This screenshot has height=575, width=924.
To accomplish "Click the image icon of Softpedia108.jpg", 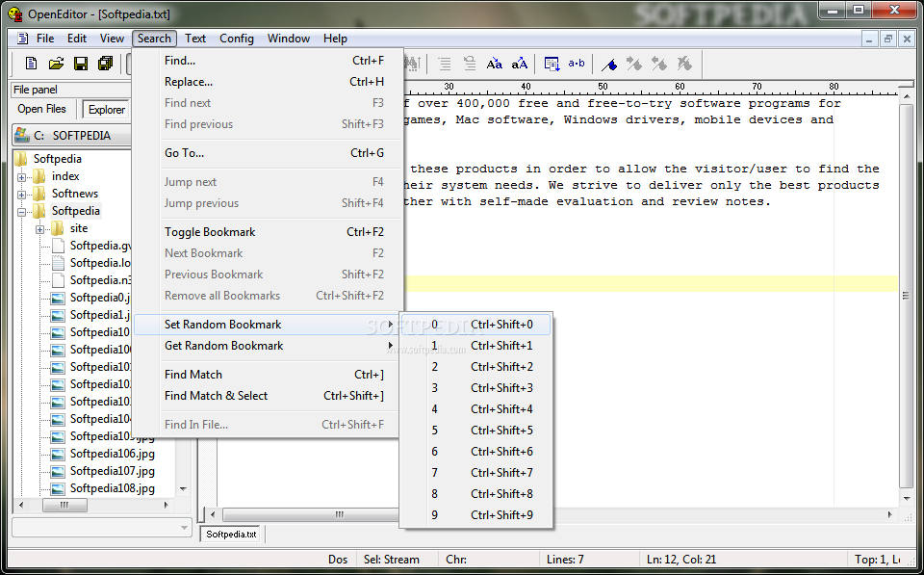I will click(58, 488).
